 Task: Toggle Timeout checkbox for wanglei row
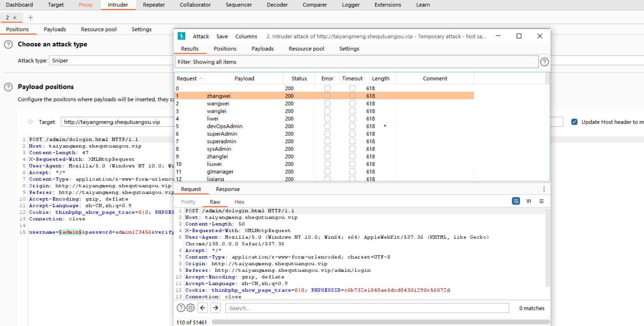coord(352,111)
